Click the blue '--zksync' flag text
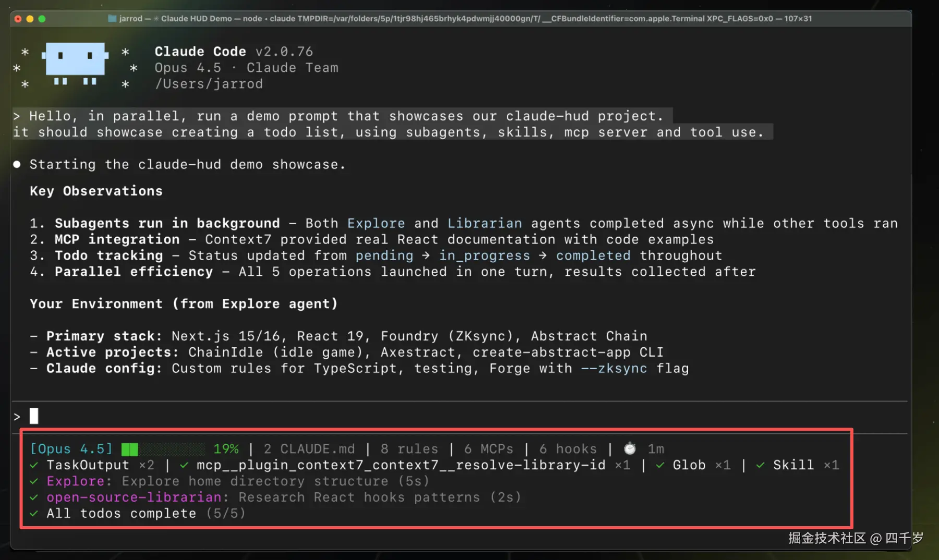The width and height of the screenshot is (939, 560). (x=614, y=368)
